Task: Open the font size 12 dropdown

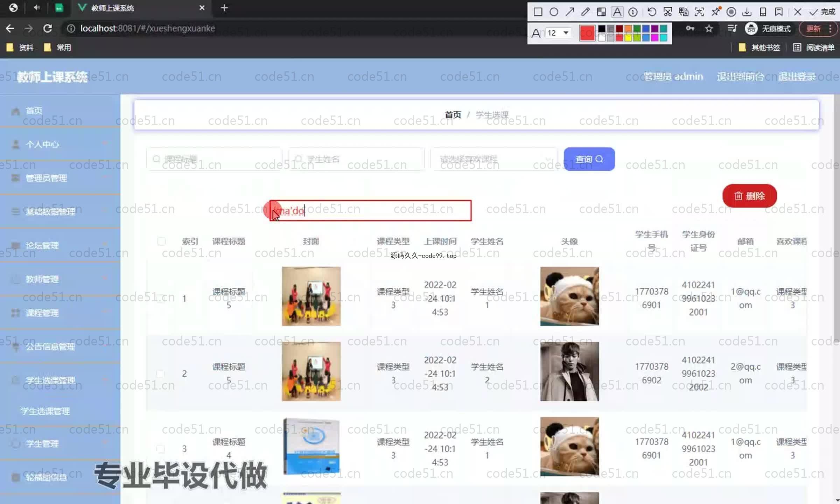Action: (x=559, y=33)
